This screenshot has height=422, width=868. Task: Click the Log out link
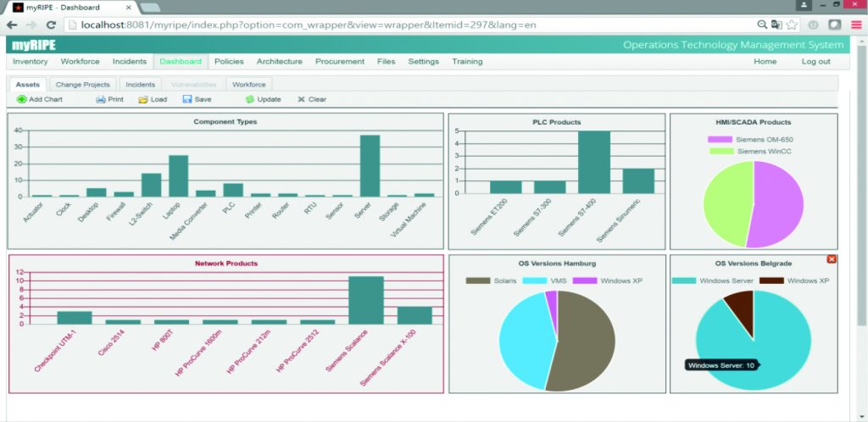click(815, 61)
